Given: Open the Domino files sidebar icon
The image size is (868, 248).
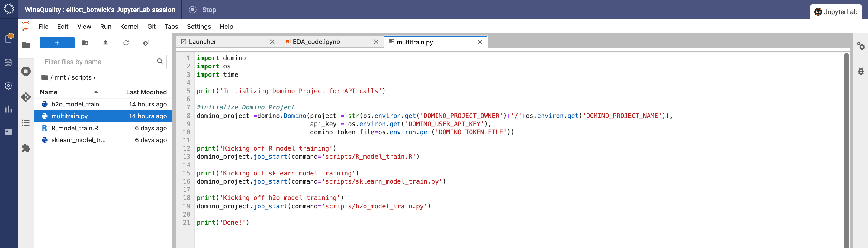Looking at the screenshot, I should (x=9, y=38).
